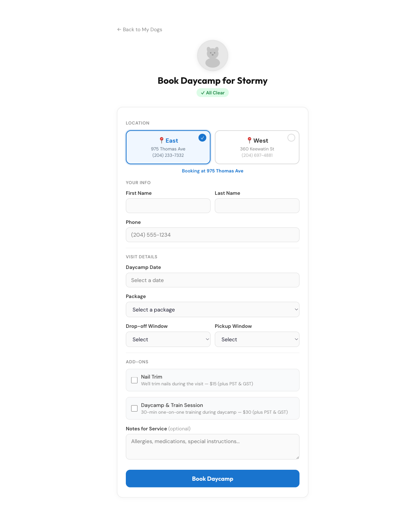Screen dimensions: 420x529
Task: Click in the Notes for Service textarea
Action: click(x=213, y=447)
